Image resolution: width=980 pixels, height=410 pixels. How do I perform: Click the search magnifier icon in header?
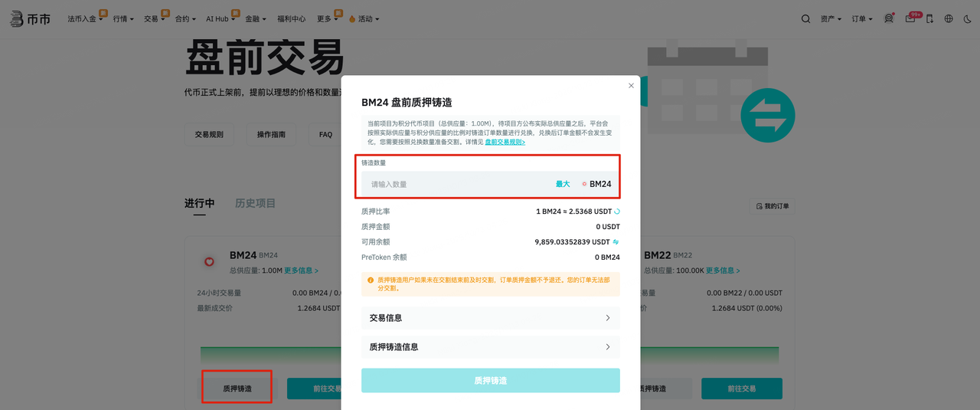[805, 18]
